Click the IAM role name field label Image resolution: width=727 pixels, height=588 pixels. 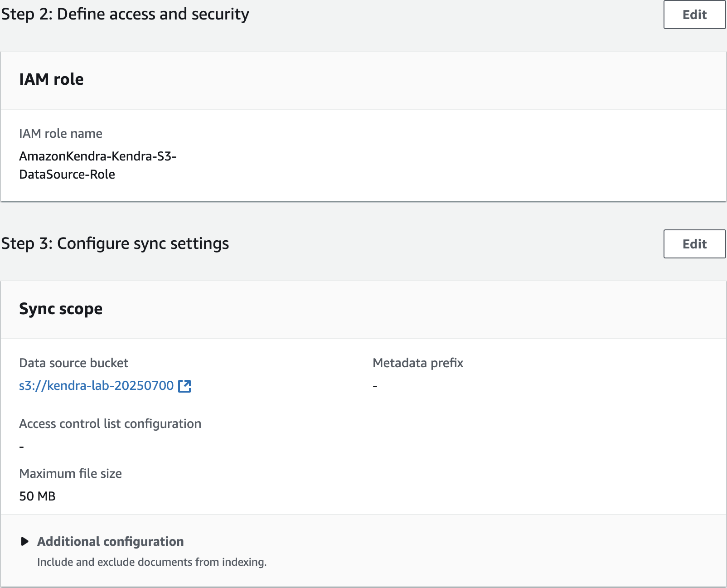click(x=61, y=134)
